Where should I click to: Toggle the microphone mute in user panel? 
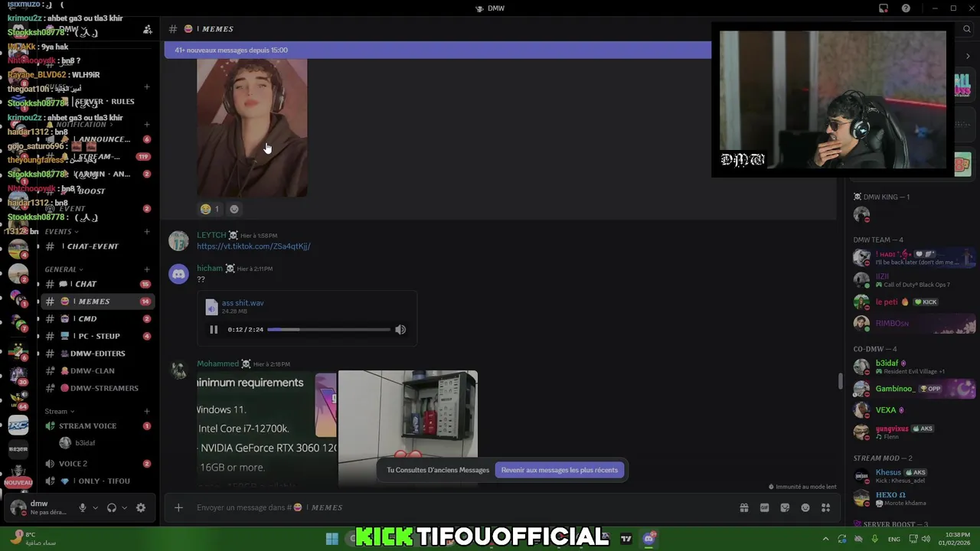coord(83,507)
